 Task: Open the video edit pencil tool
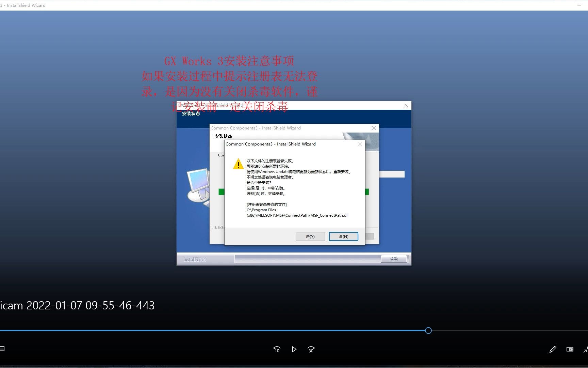click(x=553, y=349)
